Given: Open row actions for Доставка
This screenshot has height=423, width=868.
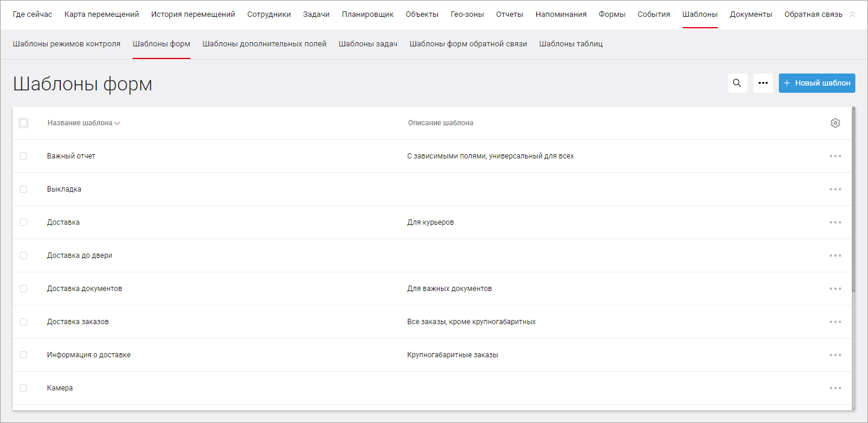Looking at the screenshot, I should 835,222.
